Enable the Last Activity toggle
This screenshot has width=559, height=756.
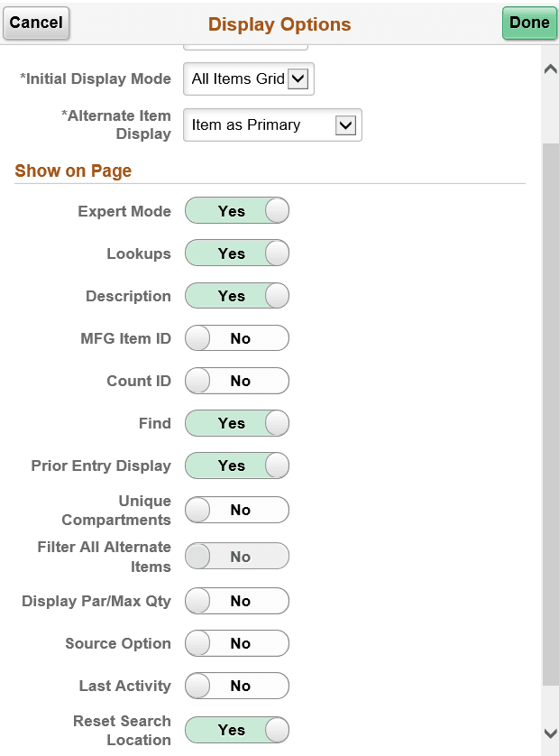coord(236,686)
